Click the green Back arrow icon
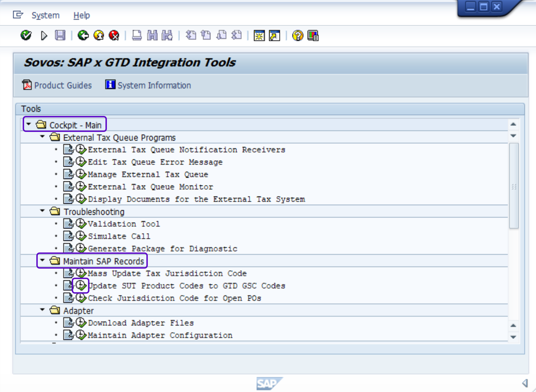 (x=83, y=36)
